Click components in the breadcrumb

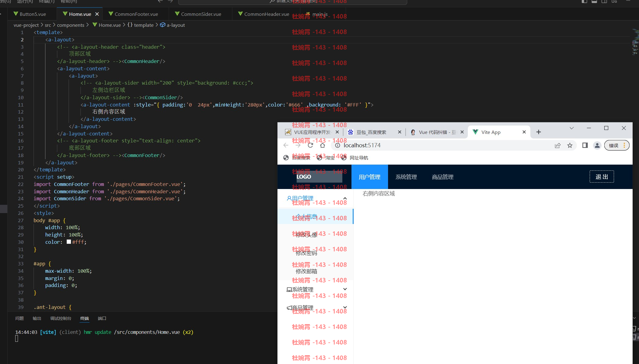(71, 25)
